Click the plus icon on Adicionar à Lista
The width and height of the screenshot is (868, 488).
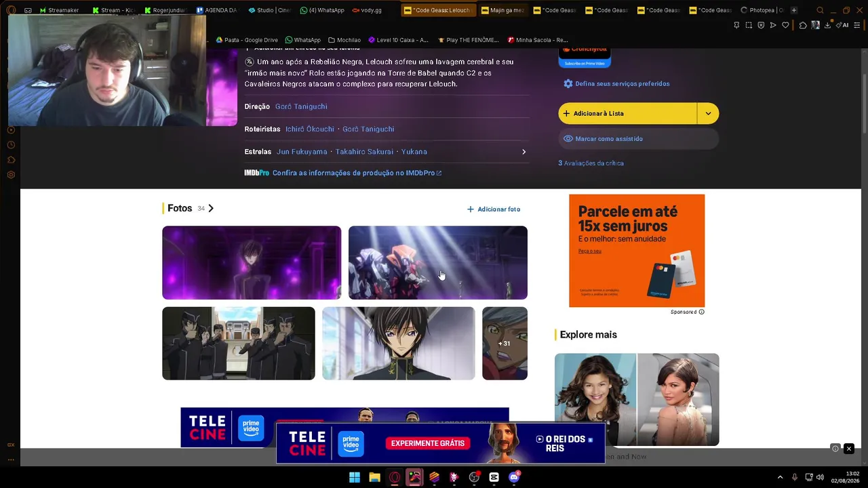566,114
